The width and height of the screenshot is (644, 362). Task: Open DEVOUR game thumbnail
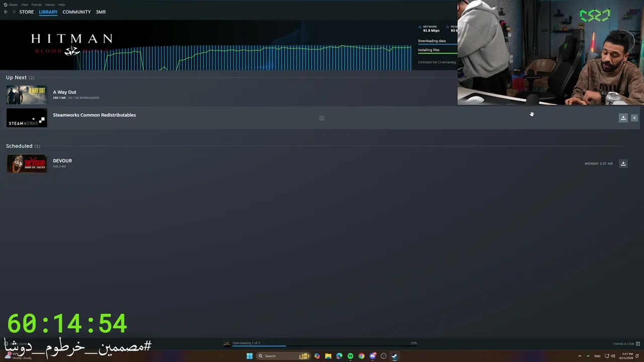click(27, 163)
